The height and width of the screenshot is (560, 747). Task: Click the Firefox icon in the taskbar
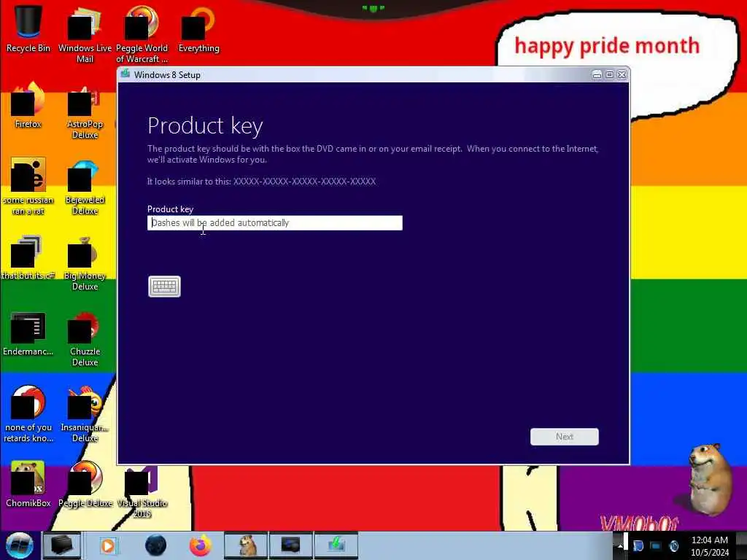pos(200,545)
